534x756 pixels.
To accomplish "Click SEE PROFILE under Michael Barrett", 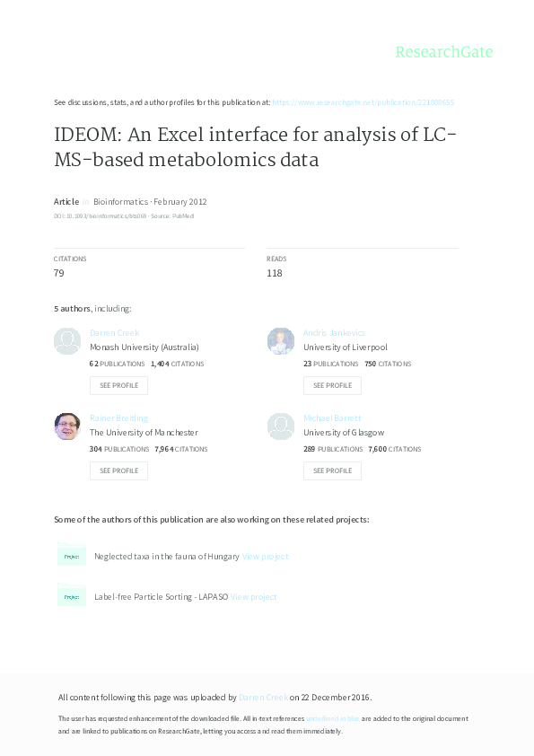I will 332,470.
